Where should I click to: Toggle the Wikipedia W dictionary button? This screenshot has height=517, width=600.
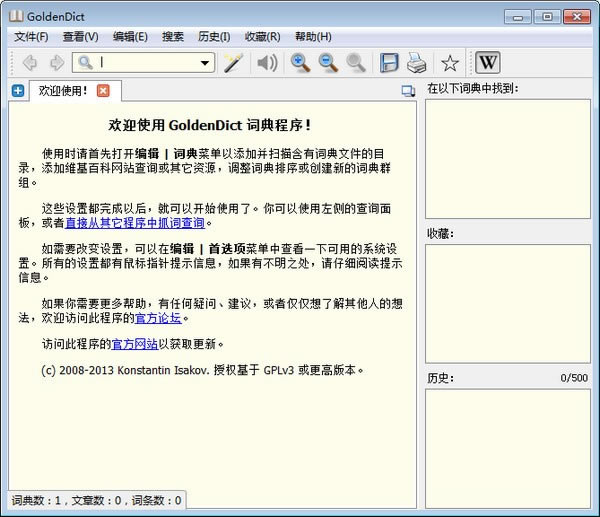tap(487, 63)
